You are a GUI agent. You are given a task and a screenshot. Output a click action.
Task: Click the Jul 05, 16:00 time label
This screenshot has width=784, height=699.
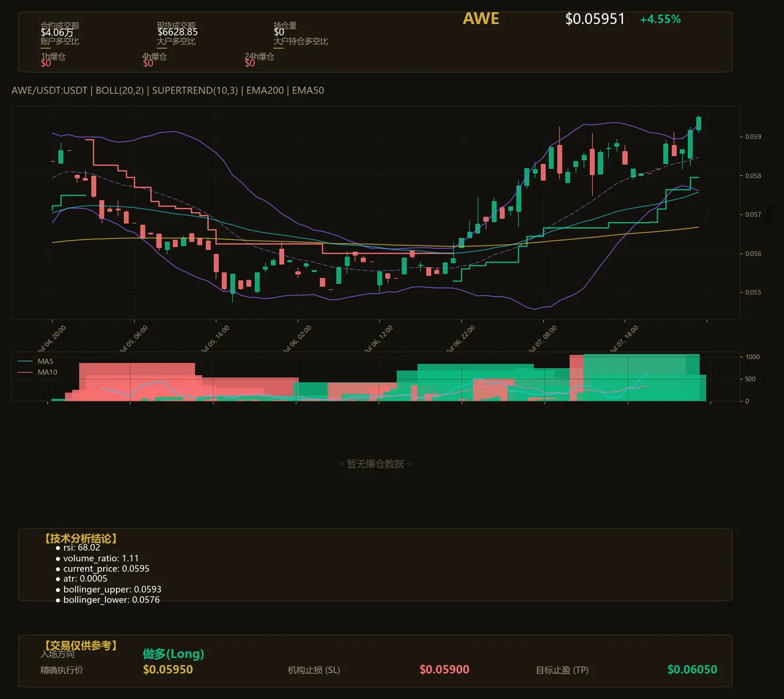(x=215, y=339)
